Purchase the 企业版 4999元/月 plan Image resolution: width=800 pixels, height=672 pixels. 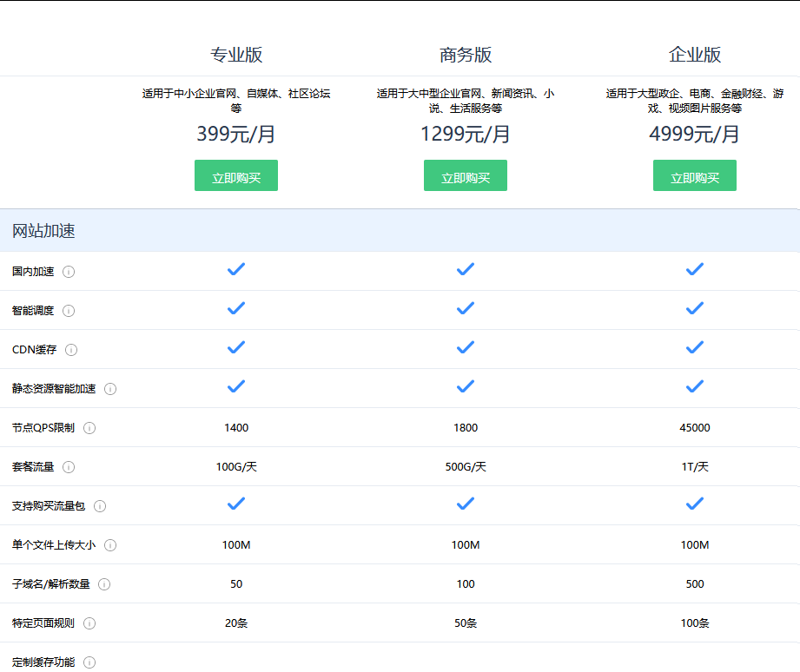pyautogui.click(x=694, y=176)
